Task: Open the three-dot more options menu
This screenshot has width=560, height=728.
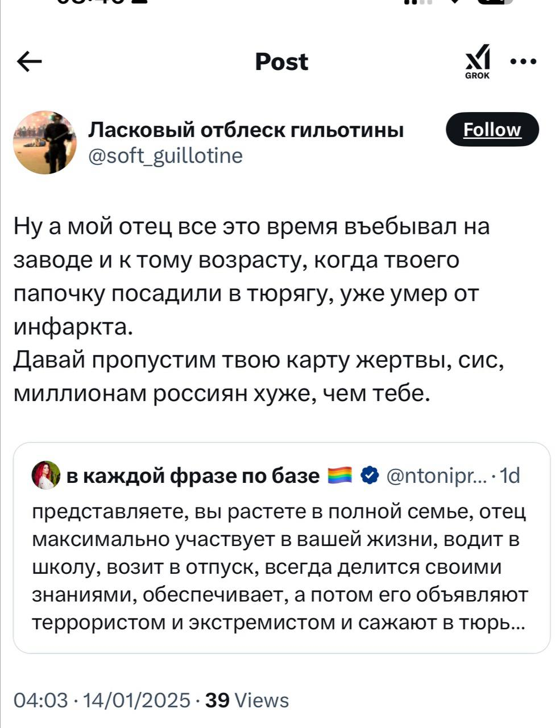Action: (x=524, y=61)
